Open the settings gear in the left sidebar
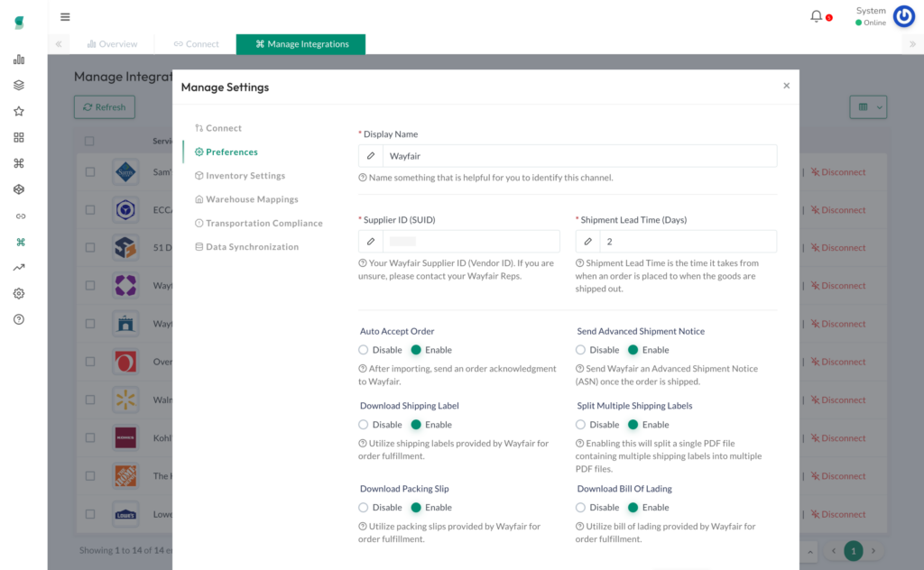924x570 pixels. click(19, 293)
